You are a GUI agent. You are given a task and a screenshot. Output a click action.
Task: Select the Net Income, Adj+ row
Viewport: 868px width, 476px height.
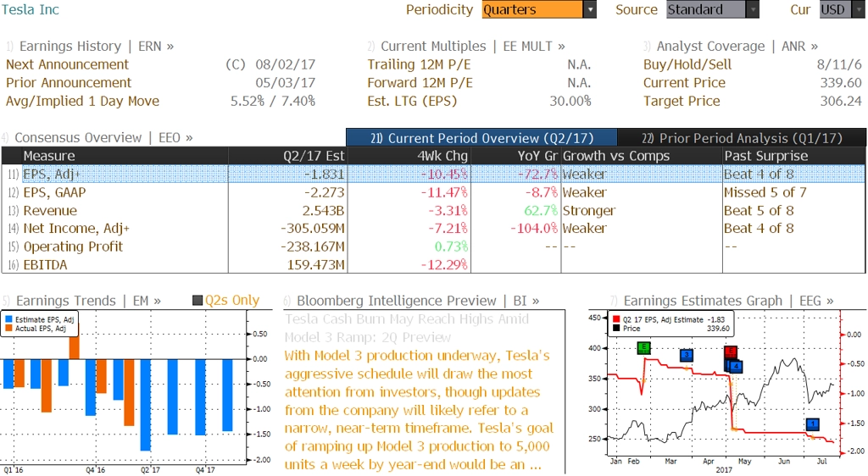433,229
